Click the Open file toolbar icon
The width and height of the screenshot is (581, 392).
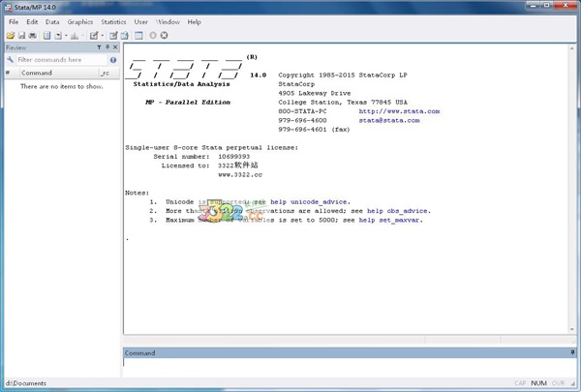(11, 36)
